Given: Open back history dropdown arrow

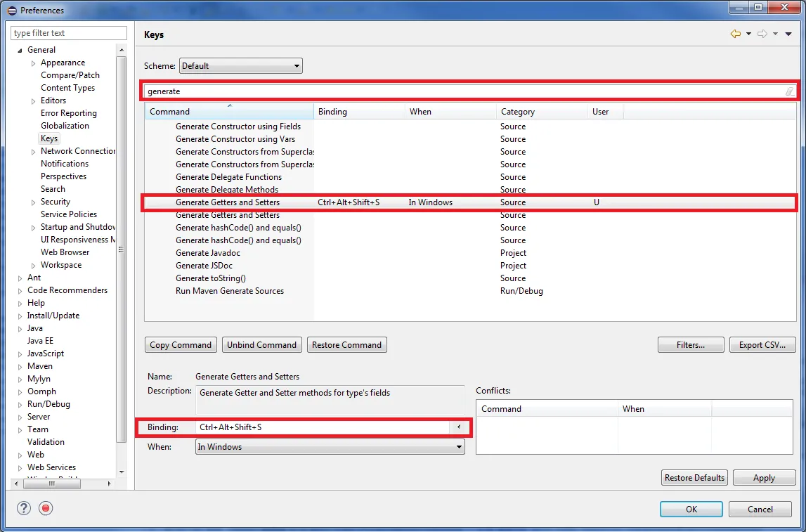Looking at the screenshot, I should 748,34.
